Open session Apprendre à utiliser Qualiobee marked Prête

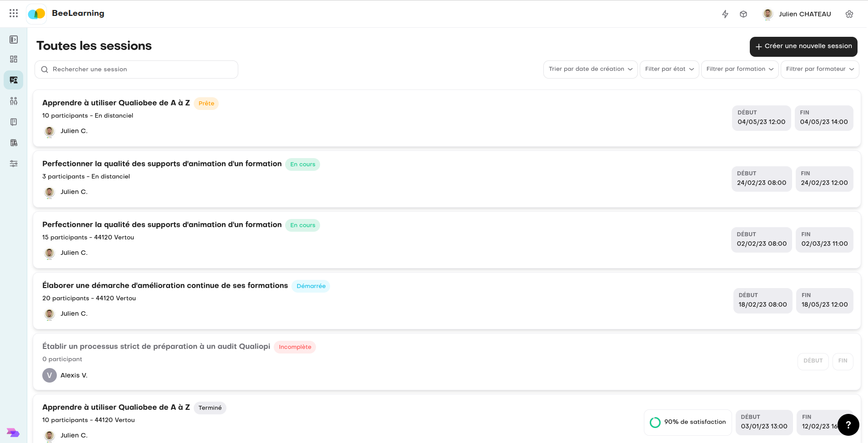(447, 118)
